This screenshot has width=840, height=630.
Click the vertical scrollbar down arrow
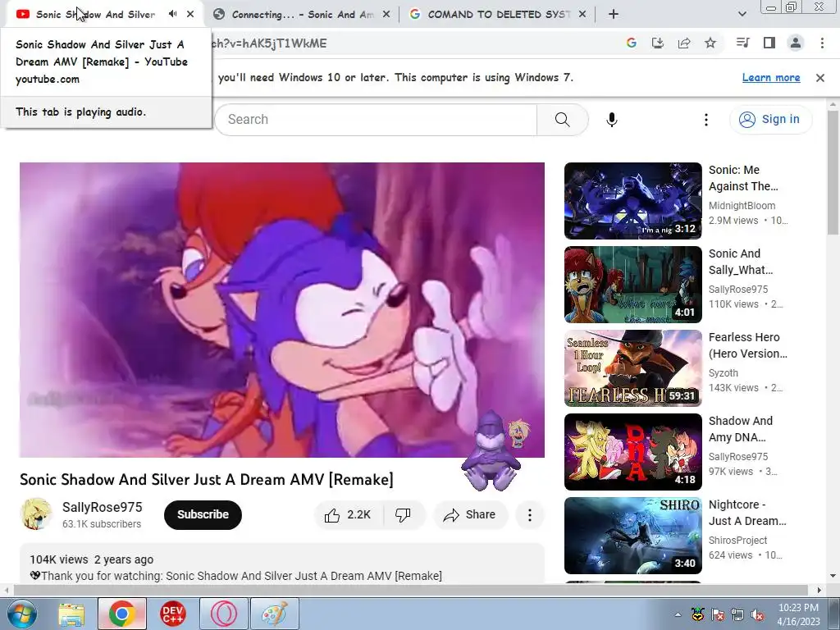click(x=833, y=577)
